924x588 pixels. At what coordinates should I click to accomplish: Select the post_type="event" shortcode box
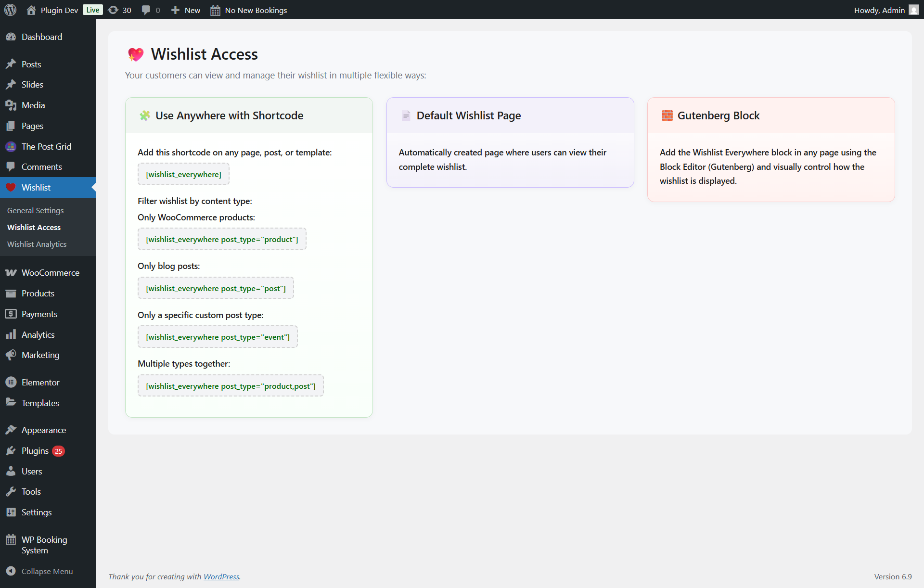218,337
